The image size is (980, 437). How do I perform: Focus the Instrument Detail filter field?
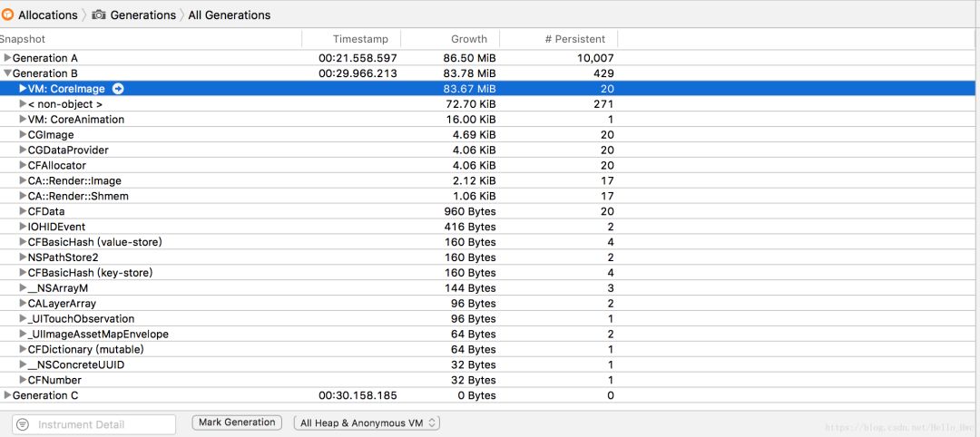click(102, 424)
